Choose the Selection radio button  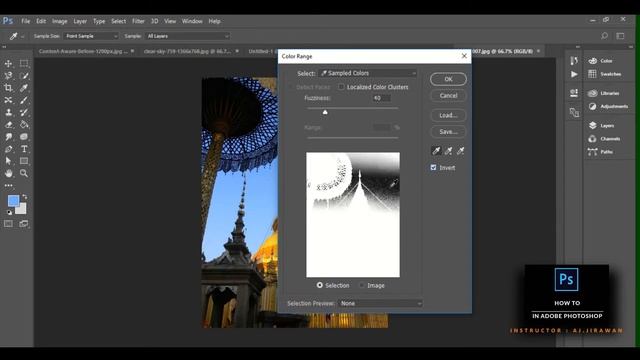pos(320,285)
